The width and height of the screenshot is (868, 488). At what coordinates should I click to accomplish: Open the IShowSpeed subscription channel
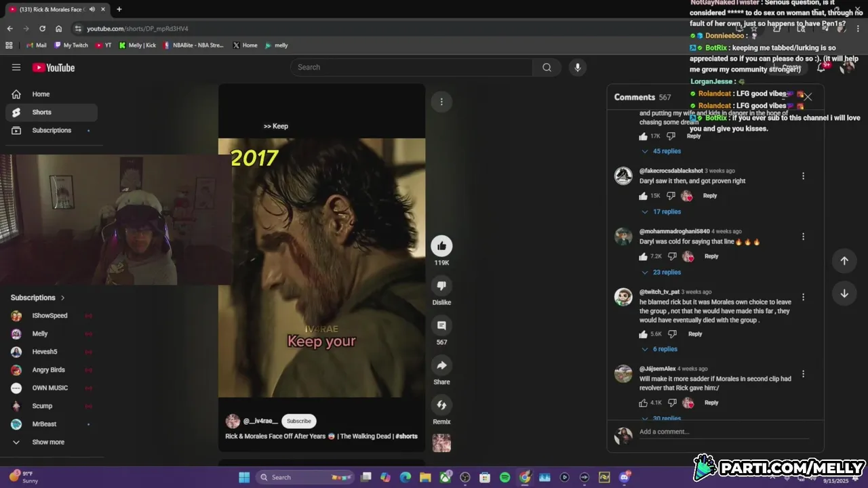point(51,316)
